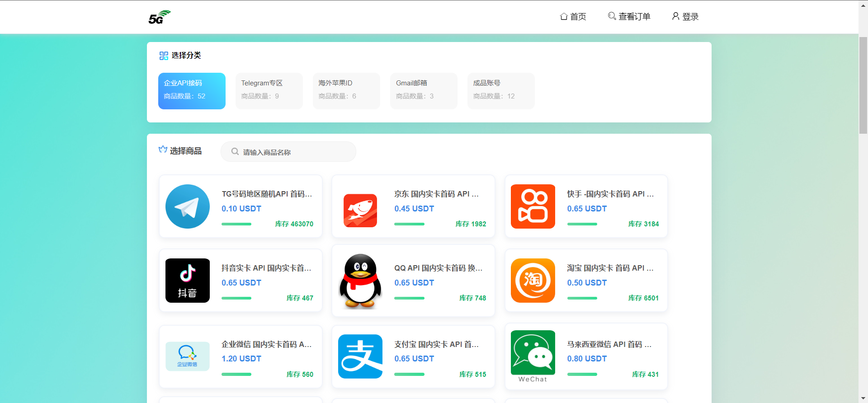
Task: Click the user icon beside 登录
Action: [x=675, y=16]
